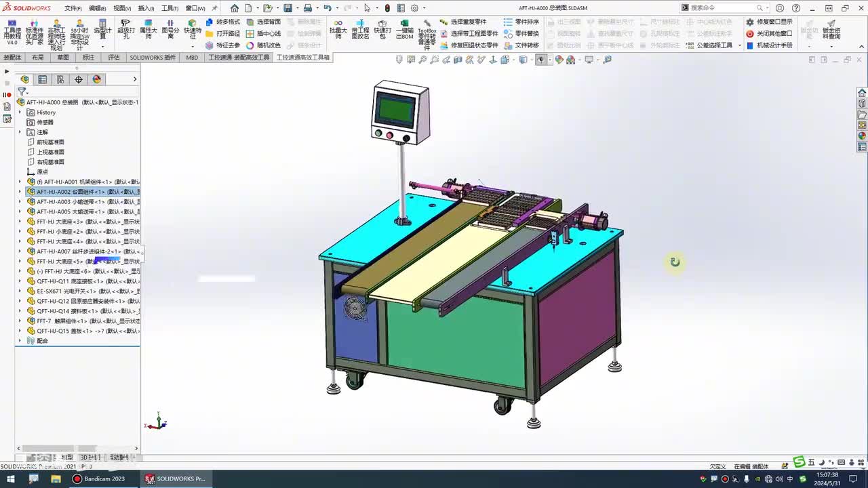Screen dimensions: 868x488
Task: Run 快速打包 tool
Action: (x=382, y=29)
